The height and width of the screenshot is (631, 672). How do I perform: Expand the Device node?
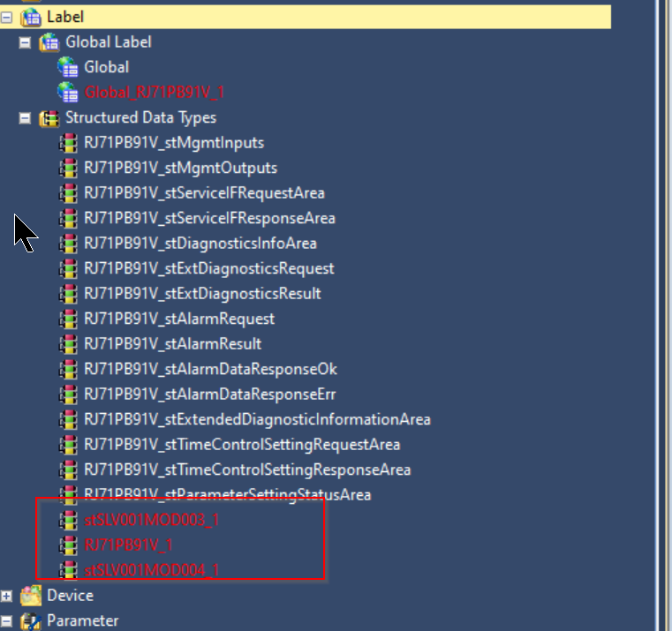(x=6, y=596)
